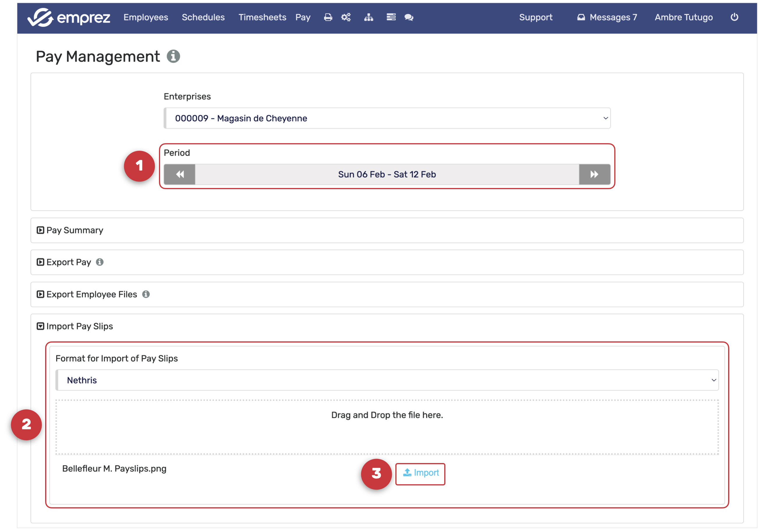The width and height of the screenshot is (761, 532).
Task: Go to previous pay period
Action: pyautogui.click(x=180, y=174)
